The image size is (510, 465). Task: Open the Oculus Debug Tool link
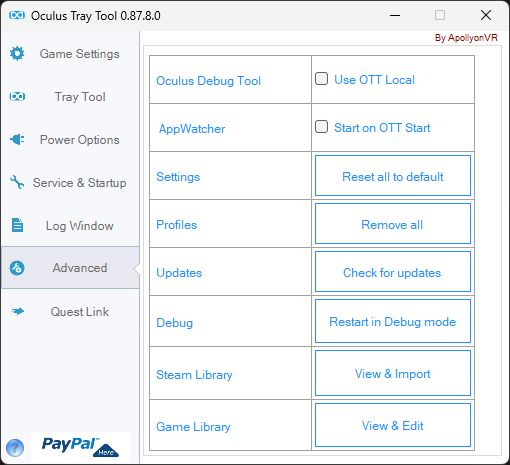[209, 81]
